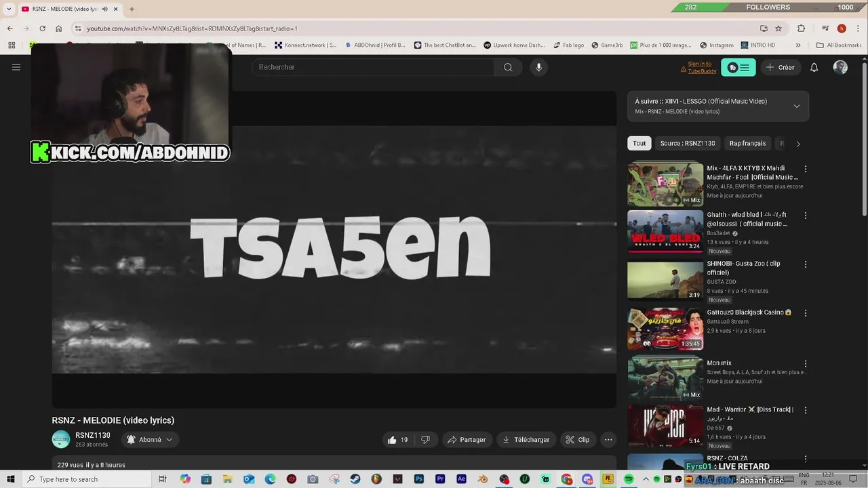The image size is (868, 488).
Task: Open options for Mon mix playlist
Action: click(x=806, y=363)
